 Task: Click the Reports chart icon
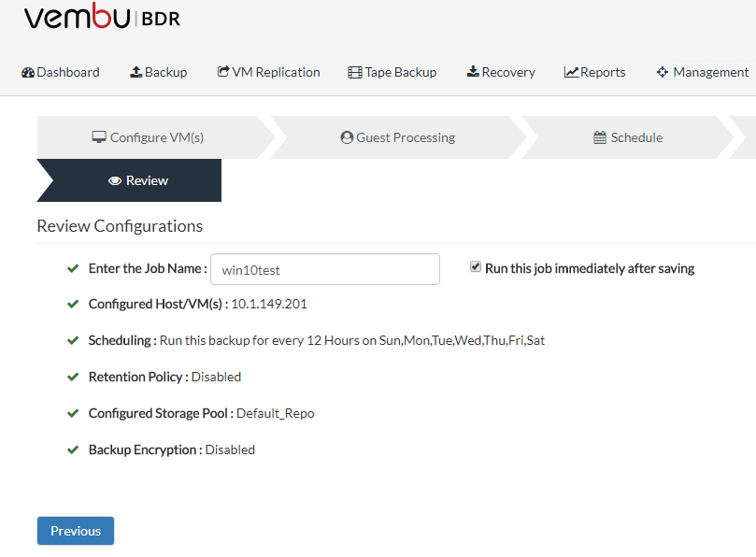click(571, 72)
